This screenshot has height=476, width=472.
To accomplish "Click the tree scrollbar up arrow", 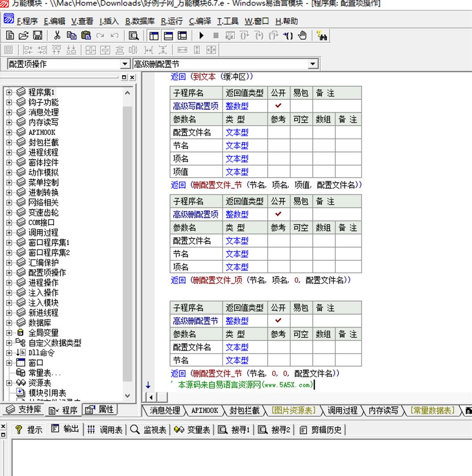I will click(x=127, y=93).
